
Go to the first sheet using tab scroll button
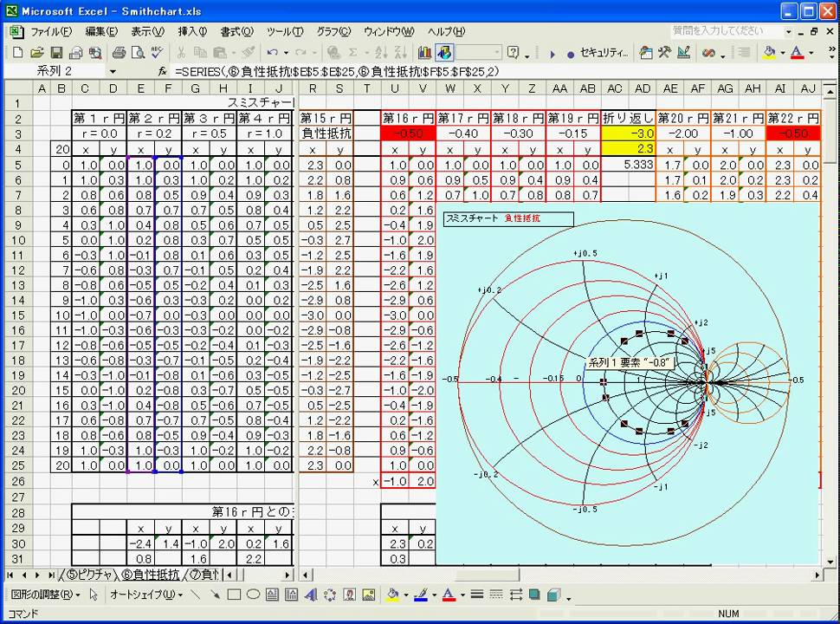[10, 575]
